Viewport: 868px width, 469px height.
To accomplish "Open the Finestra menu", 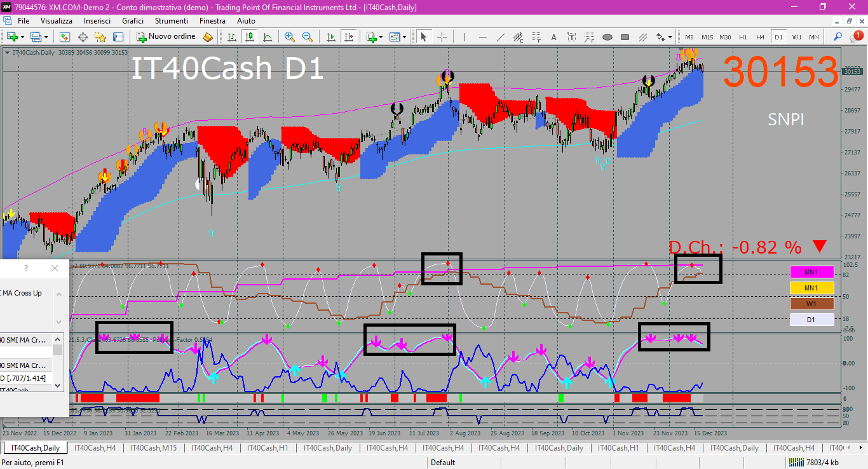I will (x=212, y=21).
